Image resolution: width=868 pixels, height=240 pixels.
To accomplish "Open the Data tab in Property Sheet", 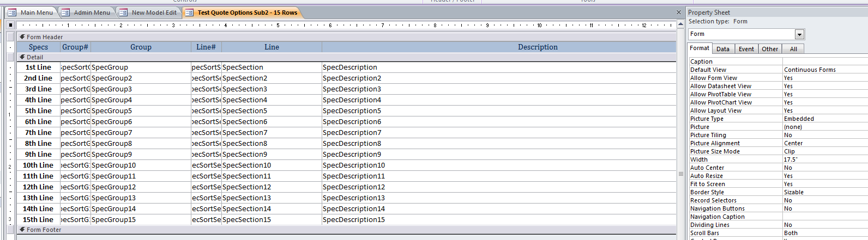I will point(723,49).
